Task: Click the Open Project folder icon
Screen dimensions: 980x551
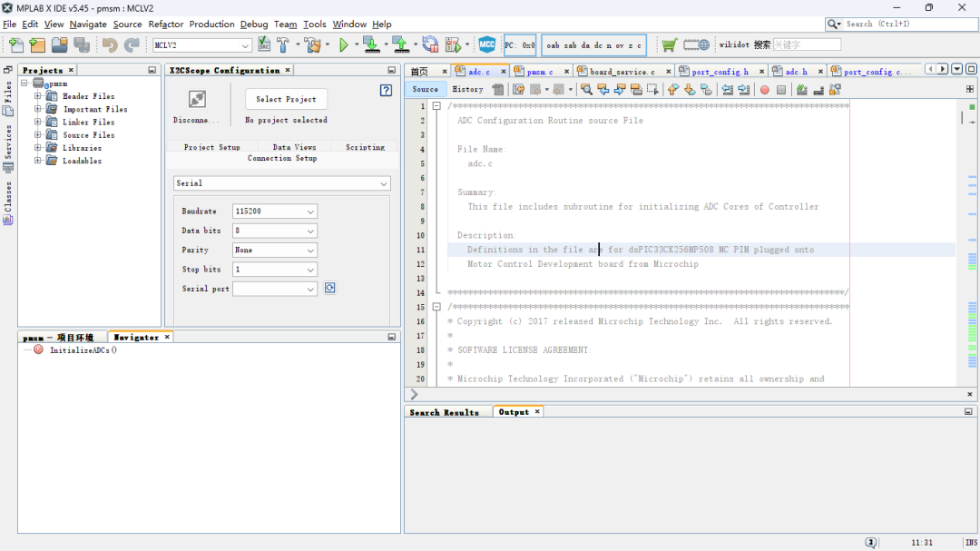Action: [59, 45]
